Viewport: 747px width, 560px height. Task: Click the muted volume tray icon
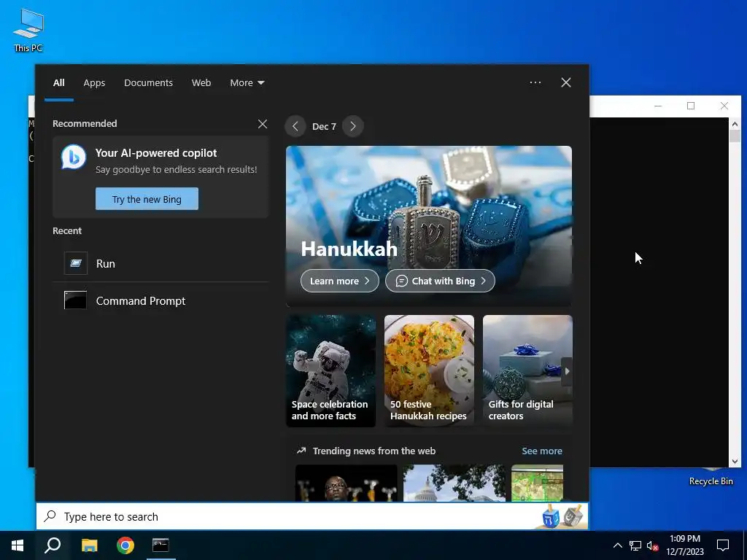pyautogui.click(x=653, y=545)
